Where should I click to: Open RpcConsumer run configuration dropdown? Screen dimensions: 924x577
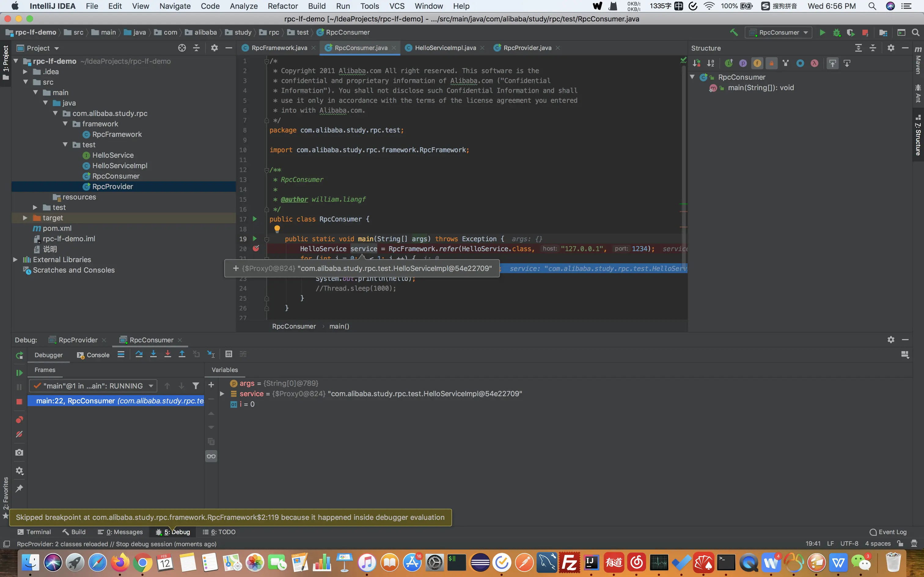click(779, 32)
